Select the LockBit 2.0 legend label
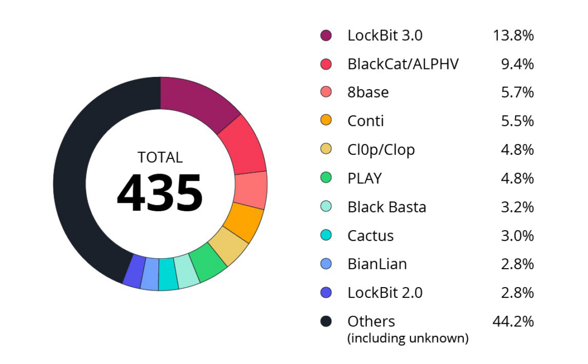Viewport: 588px width, 364px height. (385, 293)
